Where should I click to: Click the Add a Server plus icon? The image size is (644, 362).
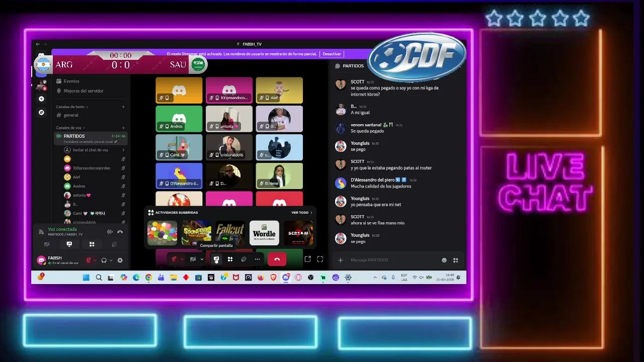pos(41,99)
